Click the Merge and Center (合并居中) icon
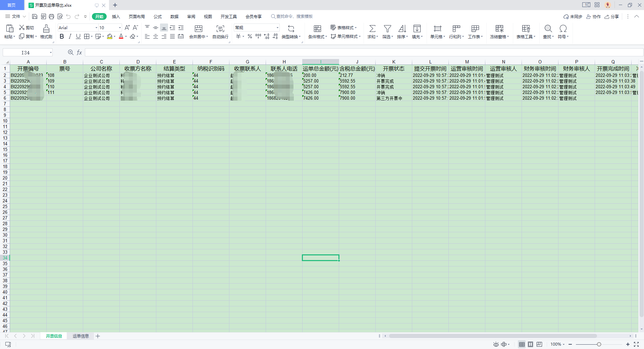Image resolution: width=644 pixels, height=349 pixels. coord(199,29)
